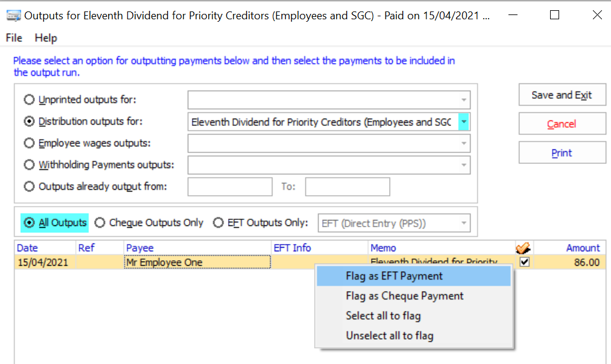The image size is (611, 364).
Task: Open EFT (Direct Entry (PPS)) dropdown
Action: click(463, 224)
